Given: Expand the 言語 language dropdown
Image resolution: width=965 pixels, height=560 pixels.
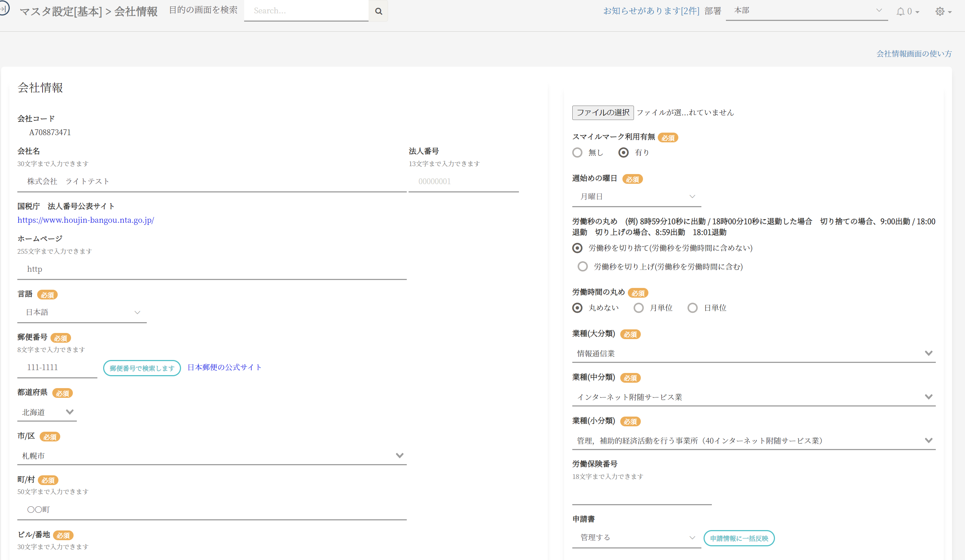Looking at the screenshot, I should [82, 313].
